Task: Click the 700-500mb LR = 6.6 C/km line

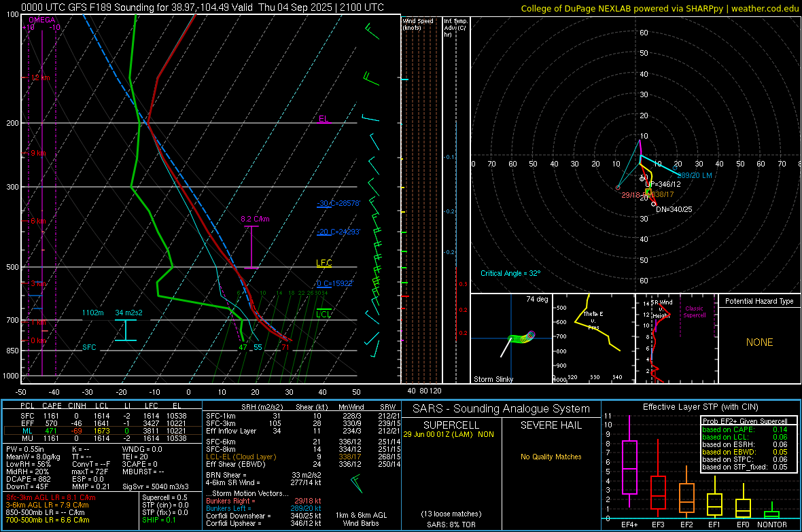Action: [x=48, y=520]
